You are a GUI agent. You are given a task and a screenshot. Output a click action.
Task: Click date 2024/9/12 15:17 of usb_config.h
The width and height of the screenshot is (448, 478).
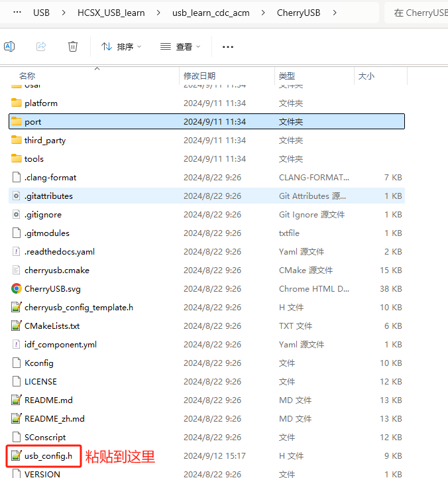215,456
